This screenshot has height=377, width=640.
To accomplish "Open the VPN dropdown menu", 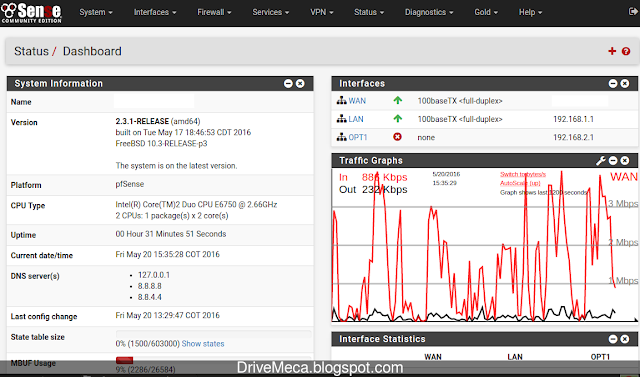I will 322,12.
